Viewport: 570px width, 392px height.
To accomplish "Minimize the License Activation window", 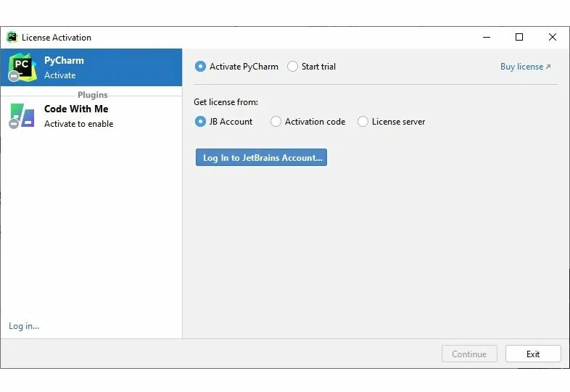I will click(x=487, y=37).
